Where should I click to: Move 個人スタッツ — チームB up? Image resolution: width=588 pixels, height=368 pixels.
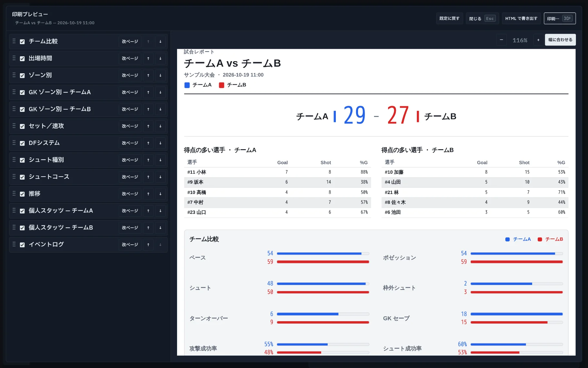(x=148, y=228)
